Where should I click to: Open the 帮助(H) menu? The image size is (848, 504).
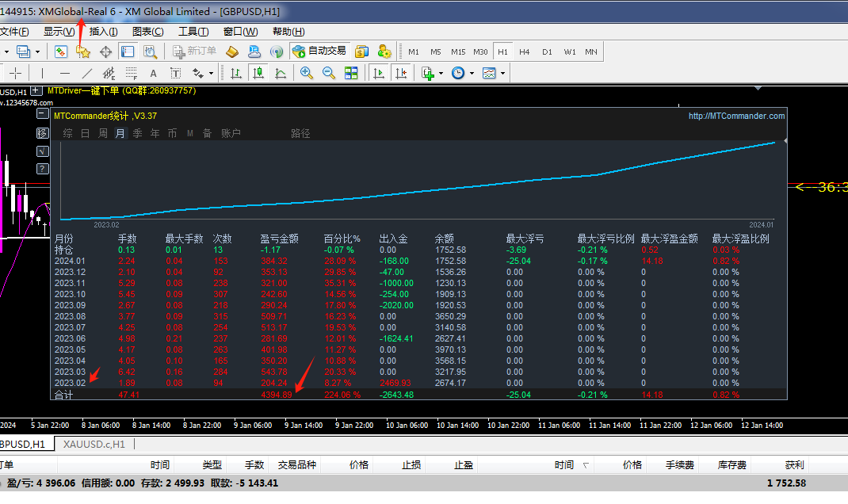coord(288,32)
